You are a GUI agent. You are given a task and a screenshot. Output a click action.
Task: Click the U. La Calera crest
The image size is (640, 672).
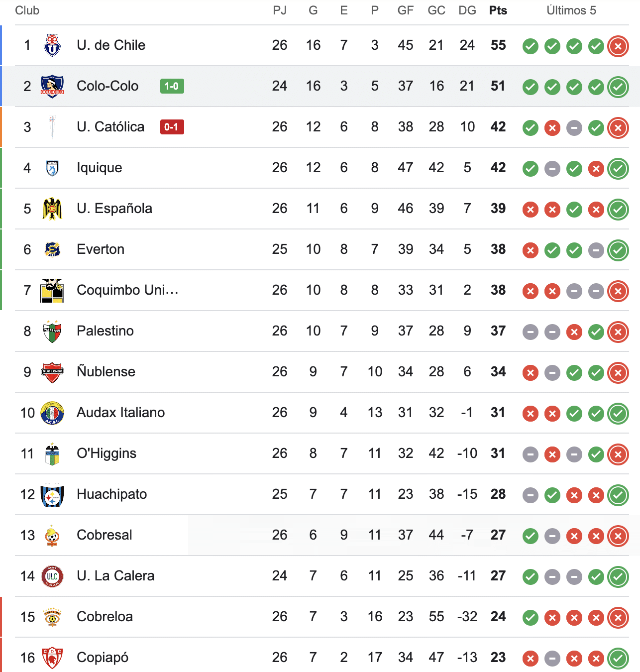coord(52,576)
